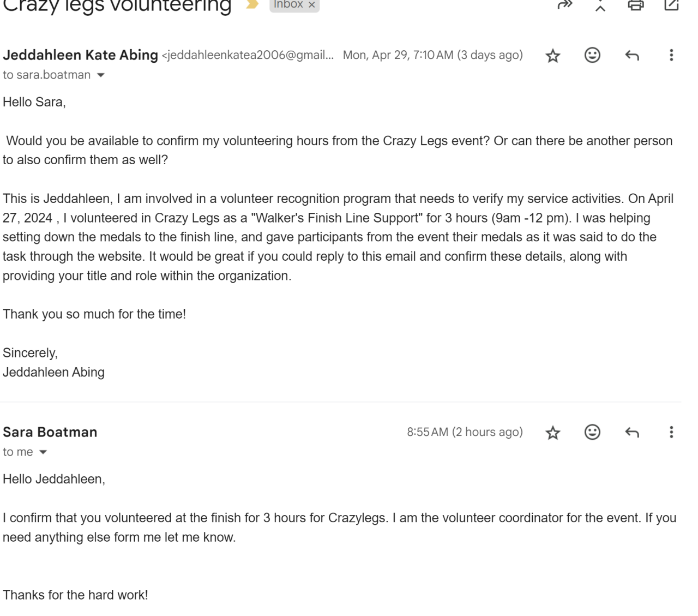The width and height of the screenshot is (698, 616).
Task: Collapse all messages in the thread
Action: pyautogui.click(x=600, y=7)
